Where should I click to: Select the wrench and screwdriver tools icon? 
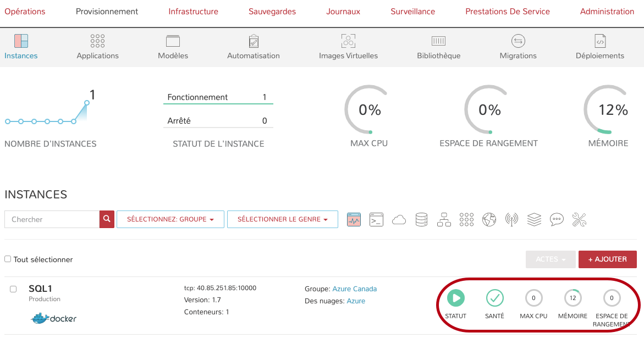point(579,220)
